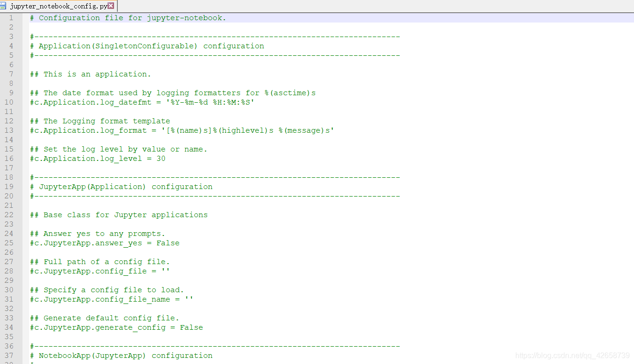Place cursor on '#c.JupyterApp.generate_config = False' line

[x=116, y=327]
